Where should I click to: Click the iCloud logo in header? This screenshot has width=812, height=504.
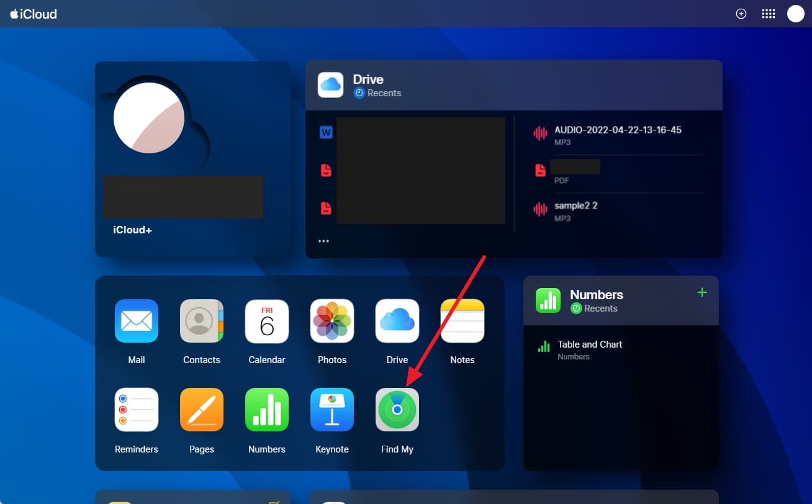pos(34,14)
